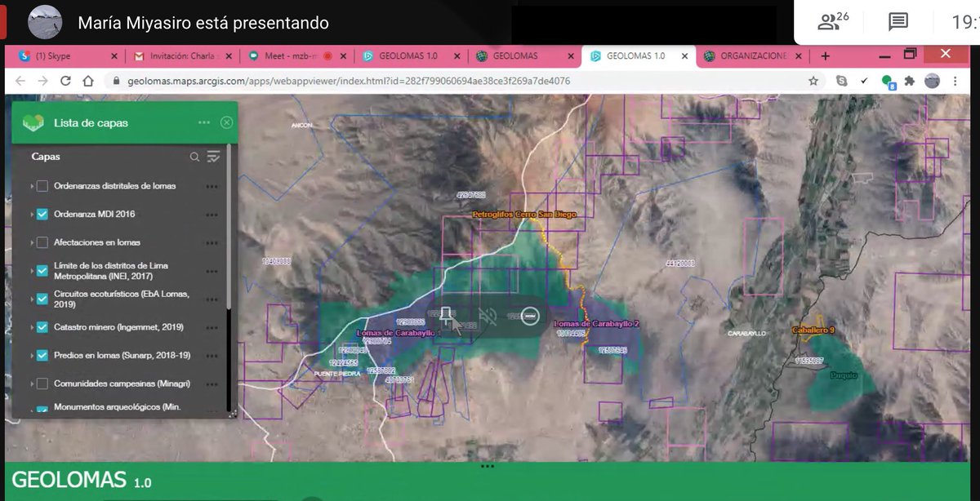Open options for Límite de los distritos layer
This screenshot has height=501, width=980.
tap(212, 270)
